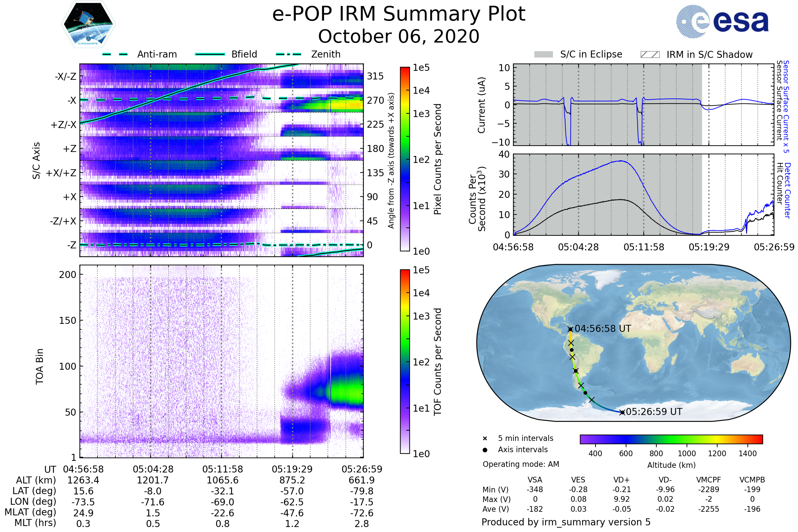Click the 5 min intervals cross marker
798x532 pixels.
click(x=485, y=439)
